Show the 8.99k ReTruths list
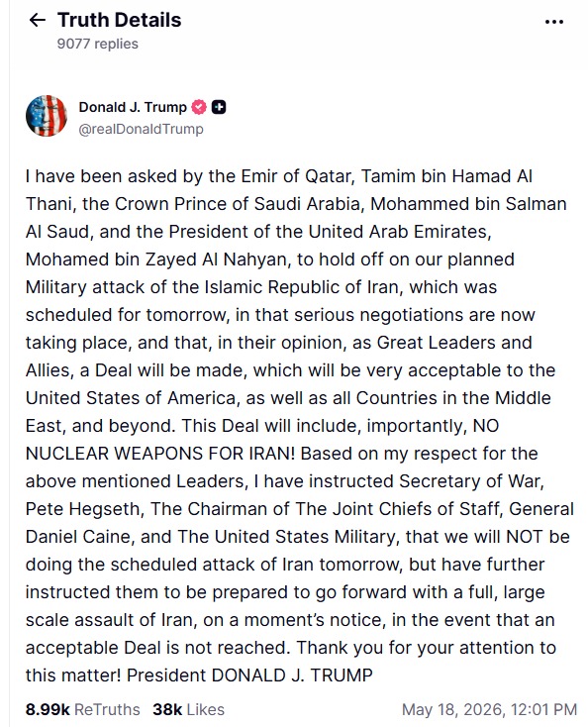588x727 pixels. pyautogui.click(x=82, y=709)
